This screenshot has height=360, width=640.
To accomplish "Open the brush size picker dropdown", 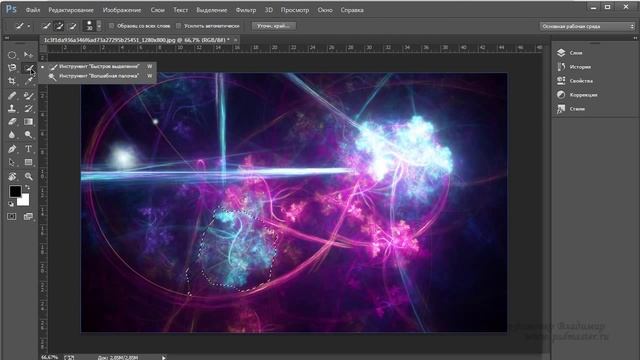I will click(99, 26).
